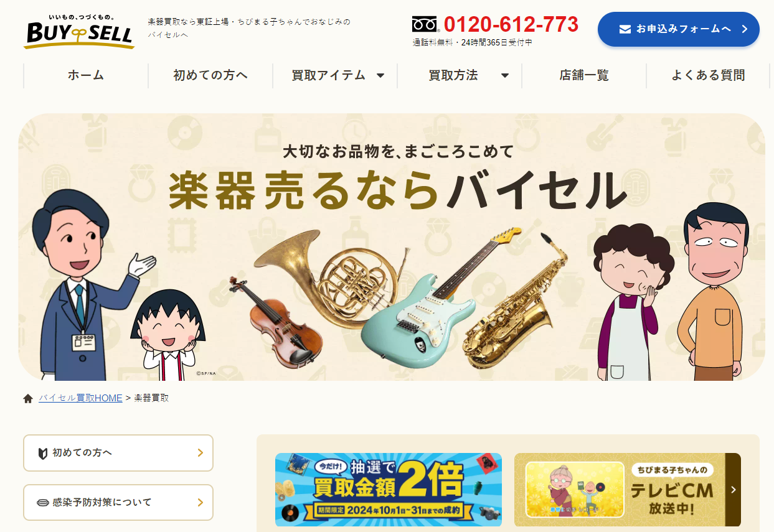Open the ちびまる子ちゃん テレビCM banner
Viewport: 774px width, 532px height.
coord(628,490)
